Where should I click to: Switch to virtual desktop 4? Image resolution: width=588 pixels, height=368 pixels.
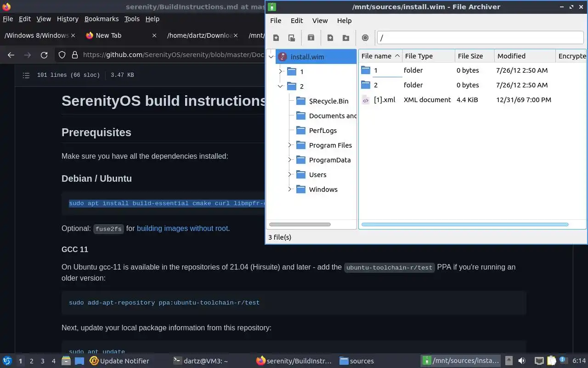pos(54,361)
